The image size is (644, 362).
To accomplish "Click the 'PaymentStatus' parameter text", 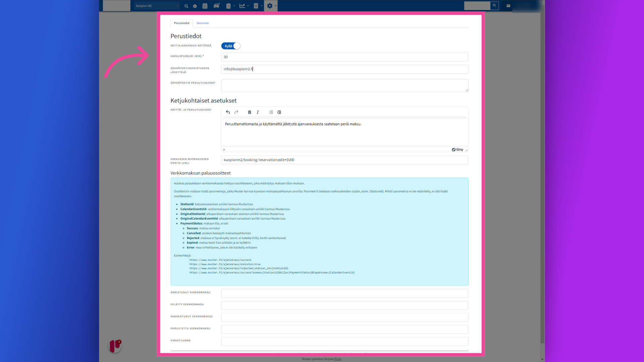I will click(191, 224).
